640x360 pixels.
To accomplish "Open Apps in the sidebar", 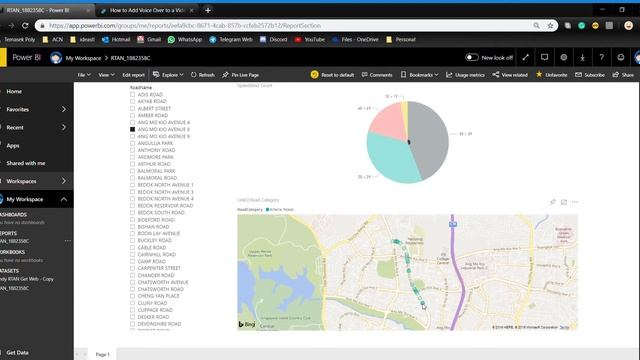I will [13, 145].
